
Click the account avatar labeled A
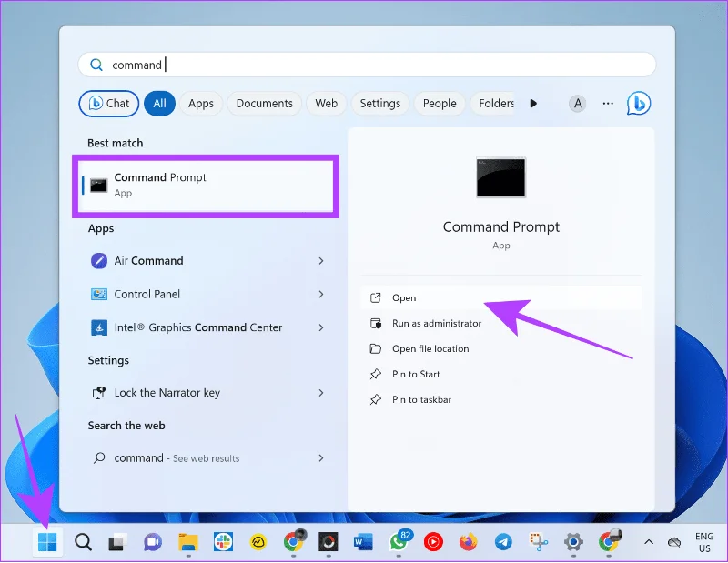click(578, 103)
